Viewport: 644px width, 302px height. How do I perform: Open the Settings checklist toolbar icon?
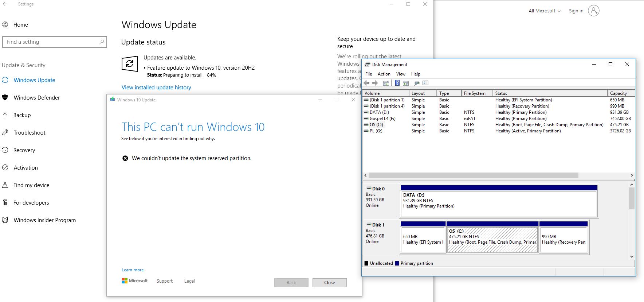pos(425,83)
